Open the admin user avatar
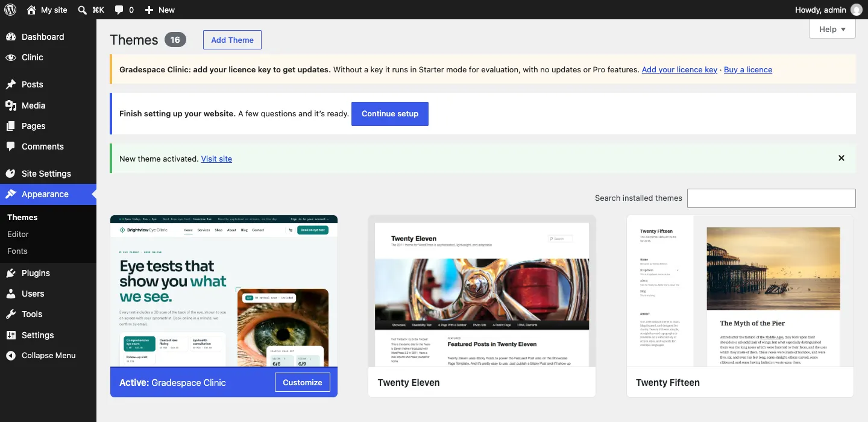Image resolution: width=868 pixels, height=422 pixels. click(x=856, y=10)
